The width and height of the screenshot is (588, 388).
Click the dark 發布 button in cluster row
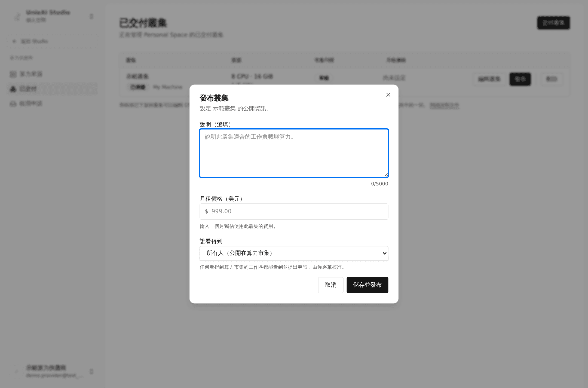[x=520, y=79]
